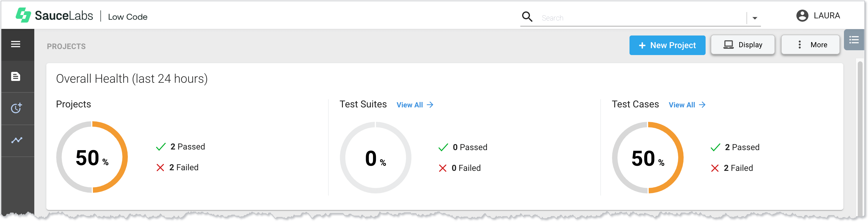Open the hamburger navigation menu
The width and height of the screenshot is (868, 222).
16,44
